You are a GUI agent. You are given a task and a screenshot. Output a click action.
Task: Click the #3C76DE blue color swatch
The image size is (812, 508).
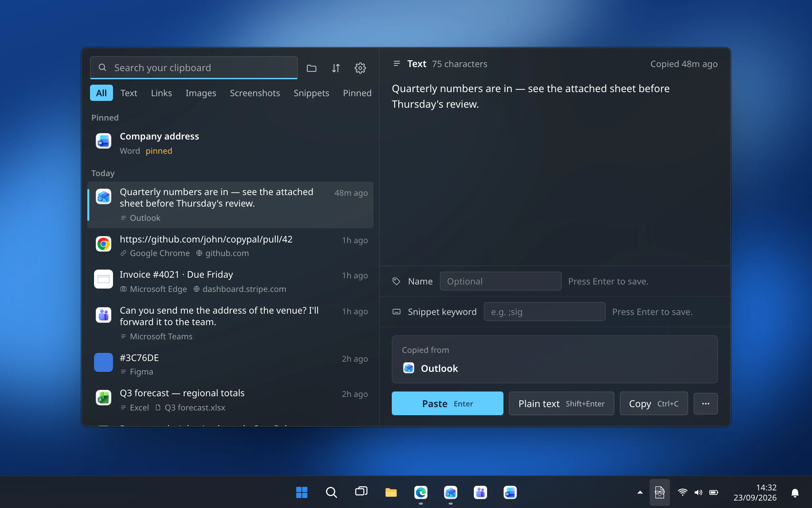[x=103, y=362]
